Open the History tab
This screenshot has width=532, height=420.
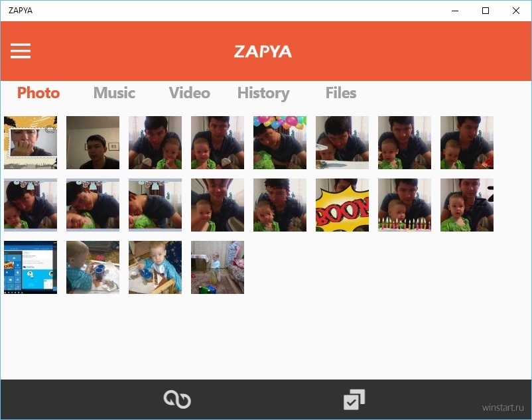(x=263, y=94)
